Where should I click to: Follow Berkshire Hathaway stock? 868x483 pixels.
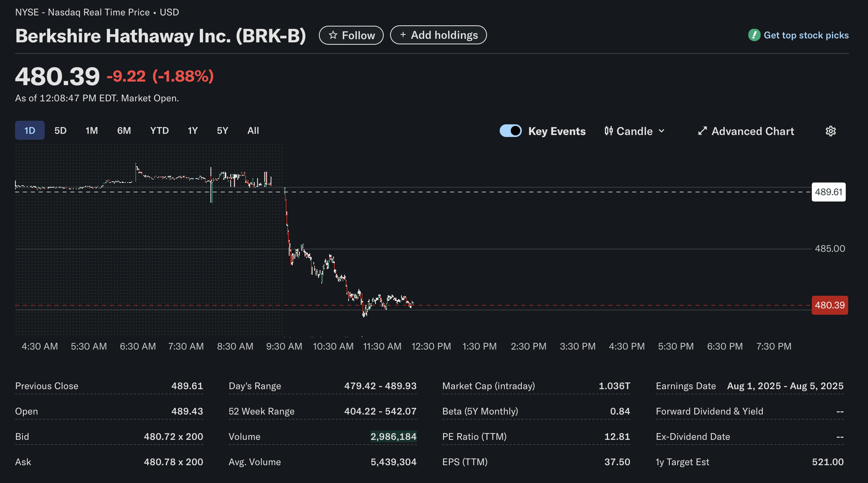click(x=351, y=35)
